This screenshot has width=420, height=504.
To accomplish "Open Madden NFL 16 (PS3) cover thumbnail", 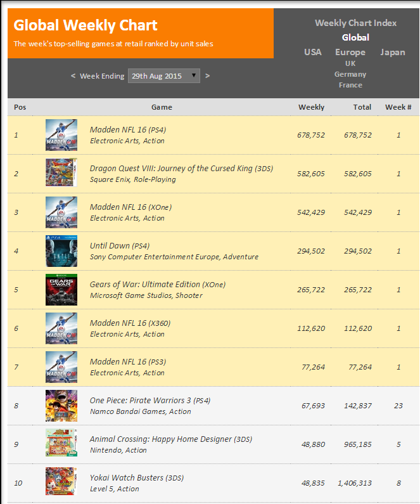I will 61,367.
